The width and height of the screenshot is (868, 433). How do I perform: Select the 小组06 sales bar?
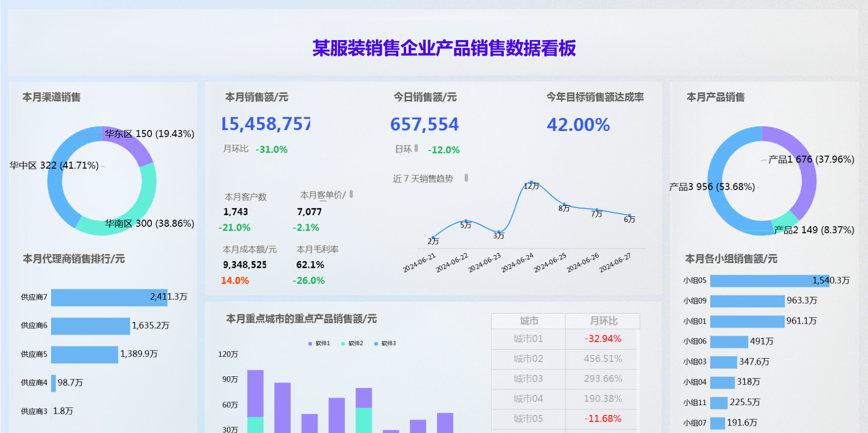[729, 342]
